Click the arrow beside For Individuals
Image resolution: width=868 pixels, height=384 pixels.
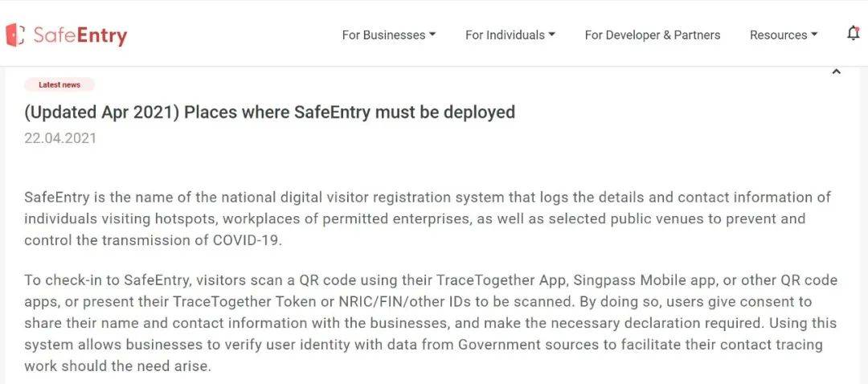552,35
